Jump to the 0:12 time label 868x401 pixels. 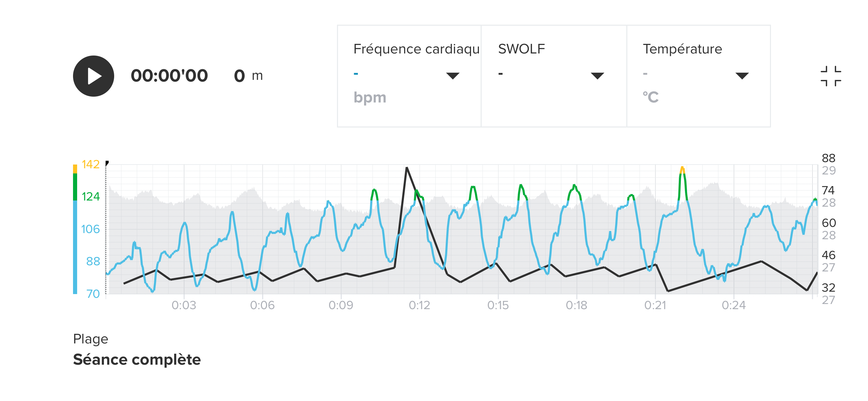419,305
